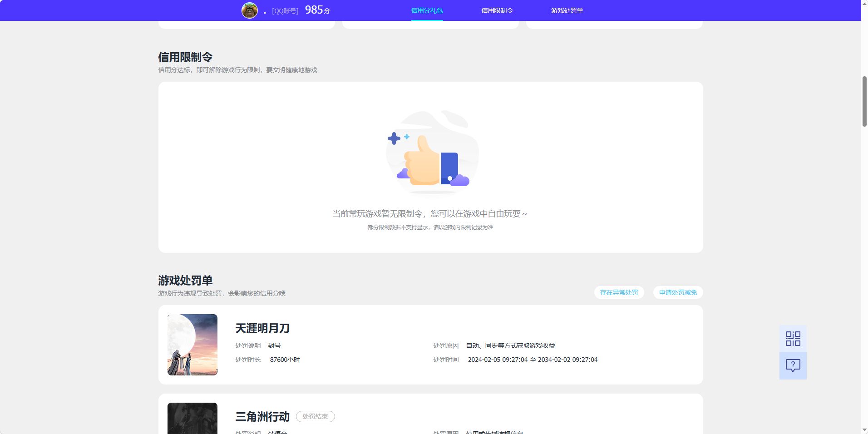Screen dimensions: 868x434
Task: Click the 87600小时 penalty duration value
Action: point(285,360)
